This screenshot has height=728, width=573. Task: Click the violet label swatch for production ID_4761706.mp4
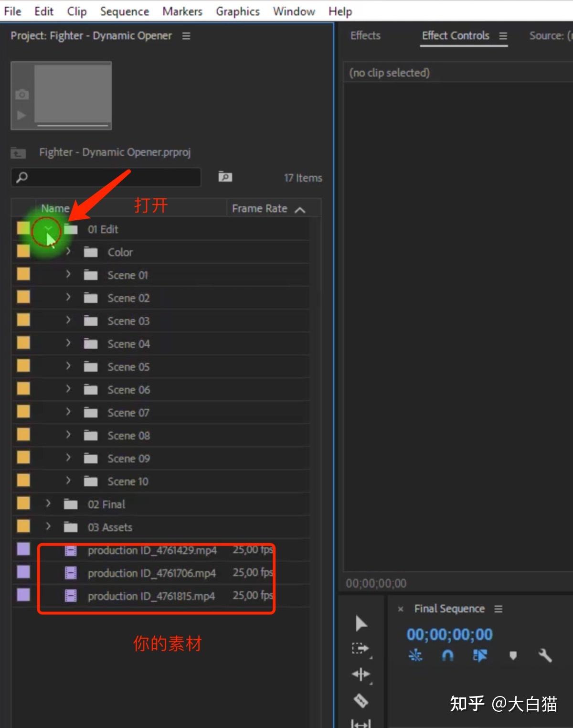coord(23,572)
